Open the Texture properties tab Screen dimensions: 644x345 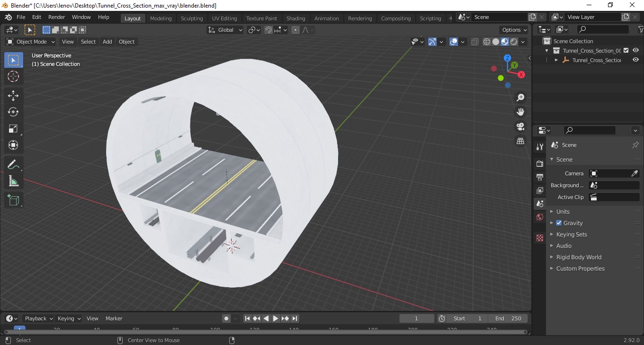[540, 238]
